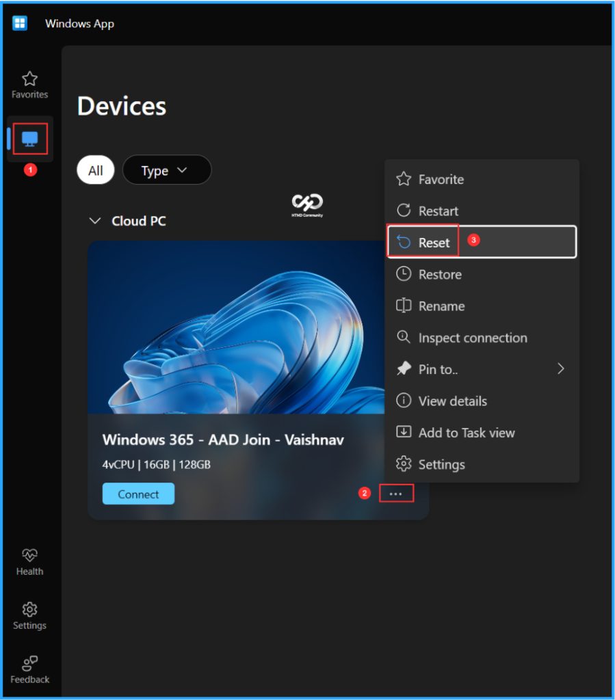Click the Connect button on the Cloud PC card

[x=138, y=494]
